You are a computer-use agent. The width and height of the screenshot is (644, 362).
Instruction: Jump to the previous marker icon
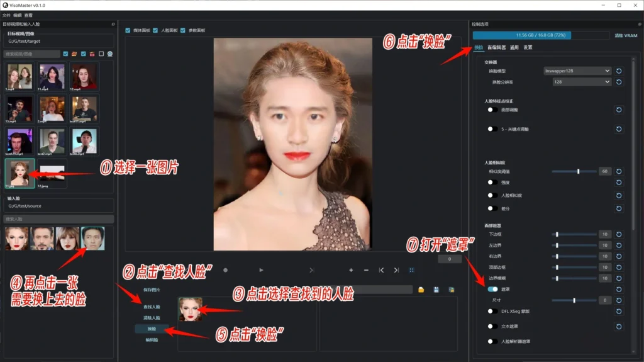(381, 270)
